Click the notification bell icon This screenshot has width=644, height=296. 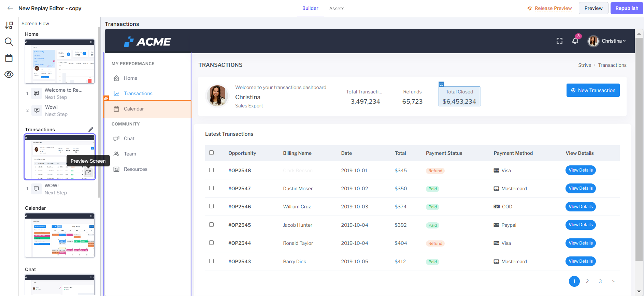coord(575,41)
